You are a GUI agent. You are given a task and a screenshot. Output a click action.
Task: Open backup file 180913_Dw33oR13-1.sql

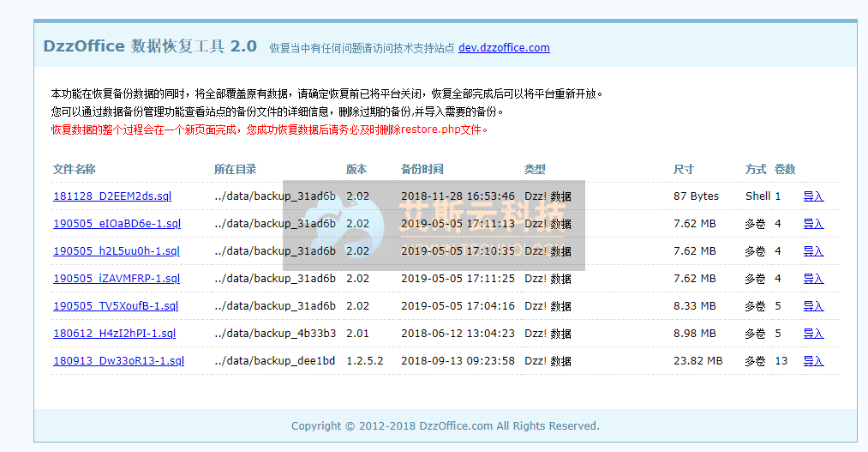click(x=118, y=361)
